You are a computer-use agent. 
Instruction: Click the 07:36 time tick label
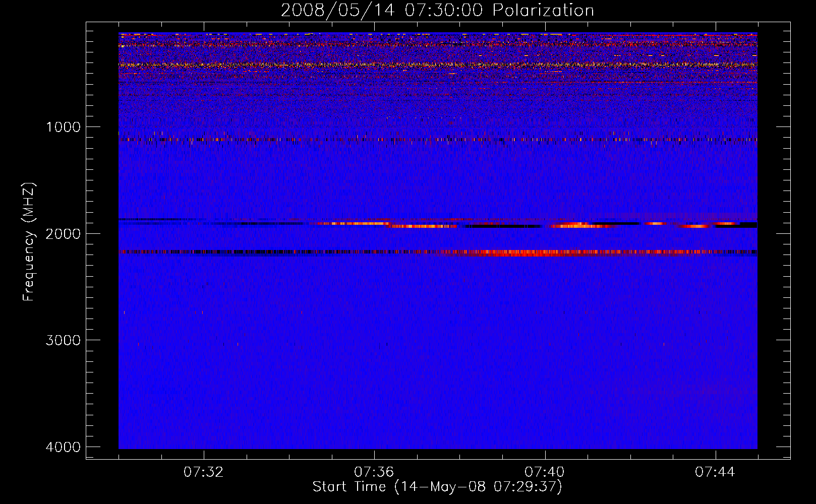click(374, 472)
